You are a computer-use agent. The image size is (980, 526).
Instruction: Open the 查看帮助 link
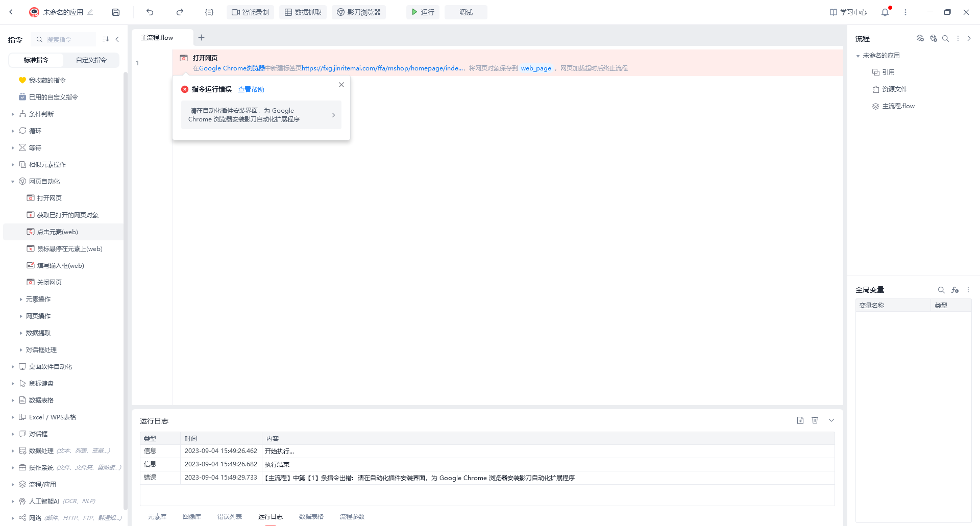[251, 89]
